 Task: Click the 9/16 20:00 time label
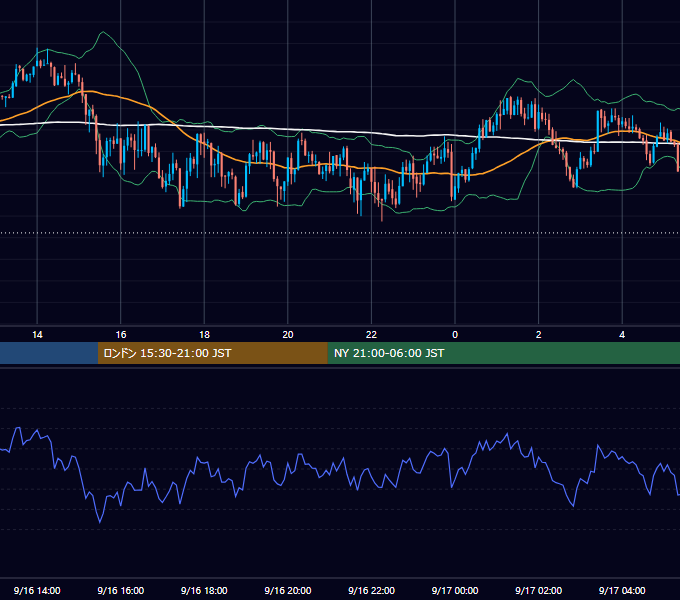tap(288, 590)
